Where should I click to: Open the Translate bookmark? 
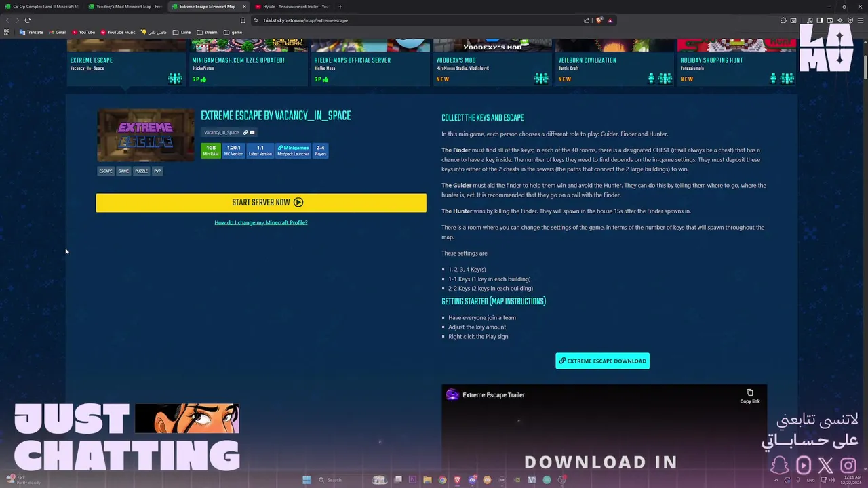coord(32,32)
